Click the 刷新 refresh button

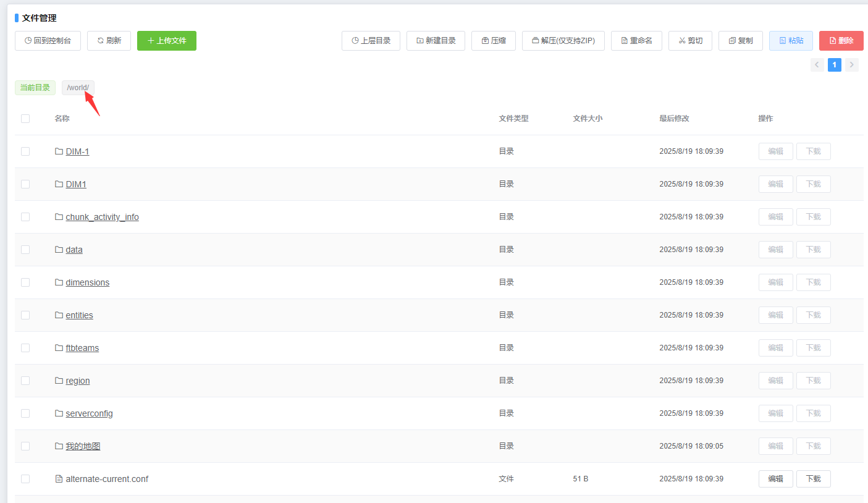point(109,41)
